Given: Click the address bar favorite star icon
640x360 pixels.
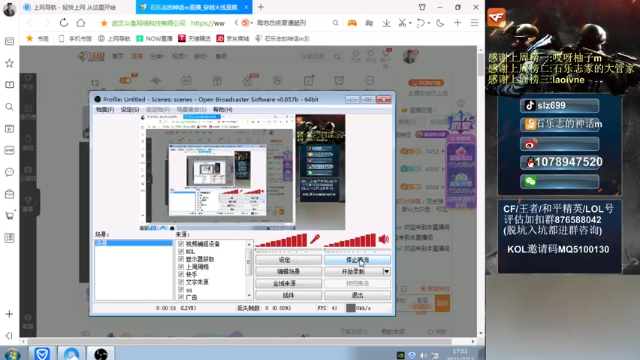Looking at the screenshot, I should coord(104,23).
